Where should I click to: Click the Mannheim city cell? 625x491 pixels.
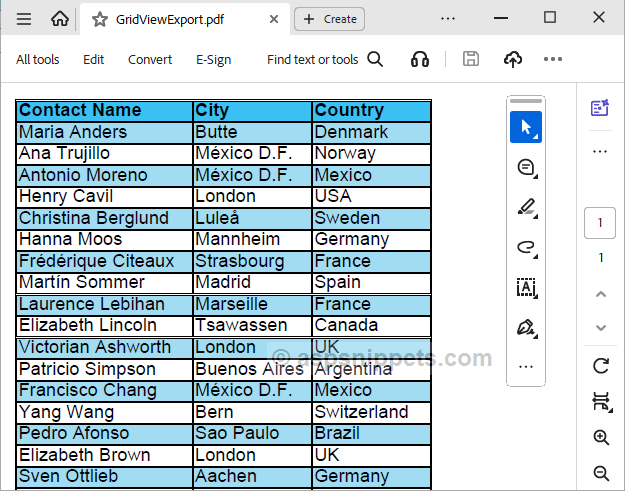[252, 240]
